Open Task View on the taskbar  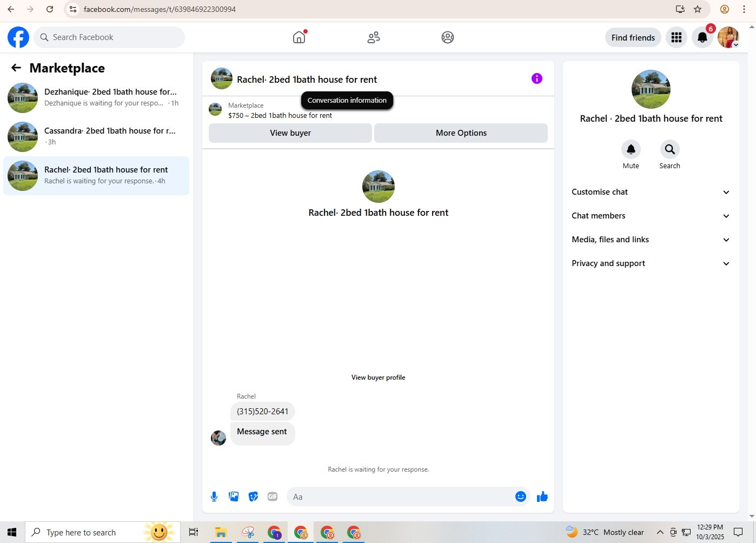click(x=194, y=532)
